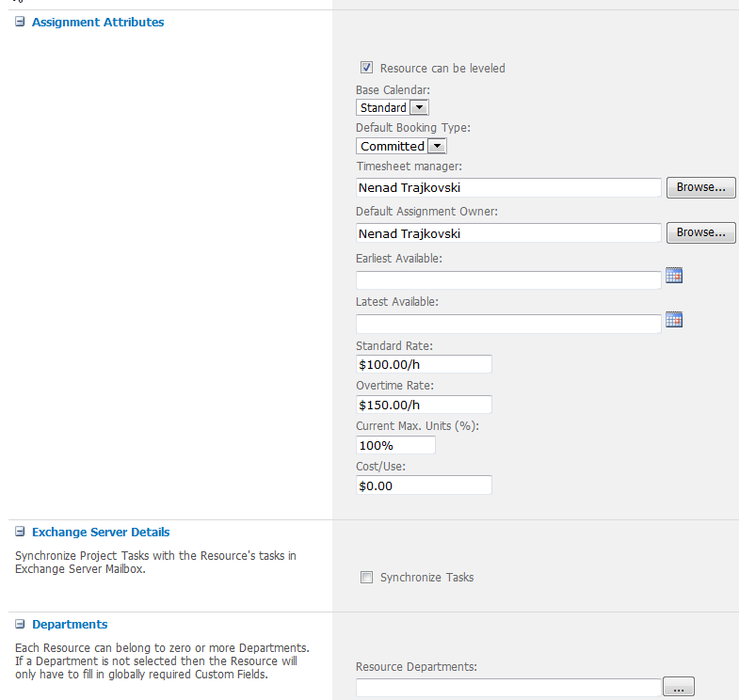
Task: Select the Overtime Rate input field
Action: 424,405
